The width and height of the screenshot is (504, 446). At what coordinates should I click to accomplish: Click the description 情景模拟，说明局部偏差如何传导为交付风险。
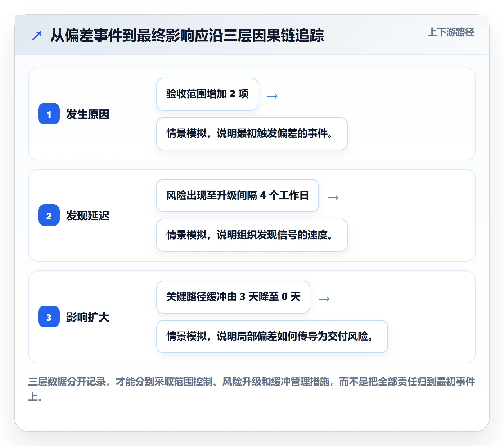click(272, 337)
